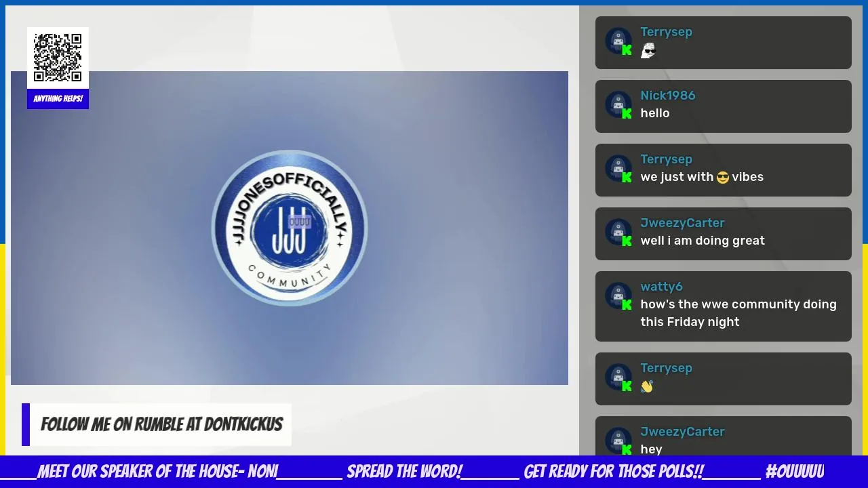Image resolution: width=868 pixels, height=488 pixels.
Task: Click the ghost with sunglasses emote
Action: coord(648,51)
